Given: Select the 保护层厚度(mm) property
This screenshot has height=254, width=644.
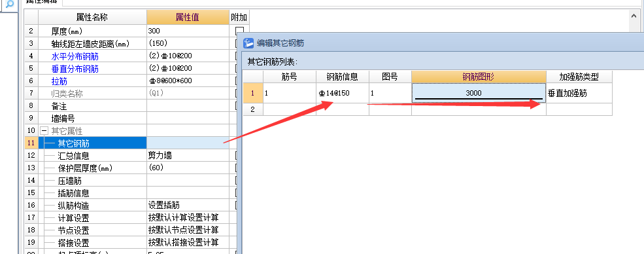Looking at the screenshot, I should click(92, 168).
